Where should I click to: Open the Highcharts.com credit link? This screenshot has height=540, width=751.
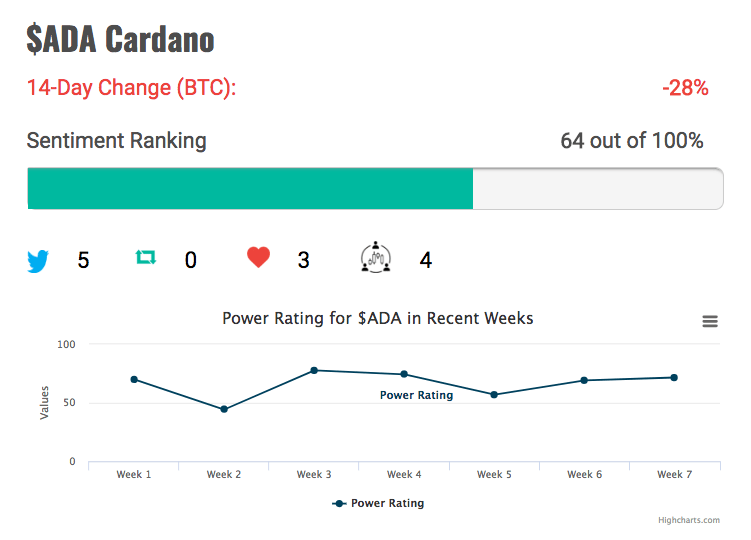click(x=689, y=520)
